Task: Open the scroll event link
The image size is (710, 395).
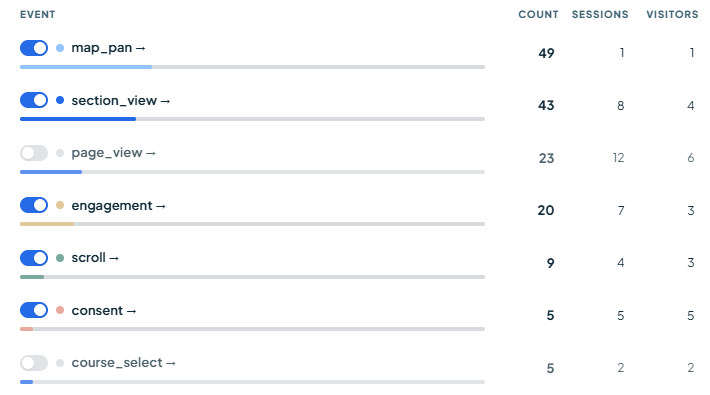Action: point(95,258)
